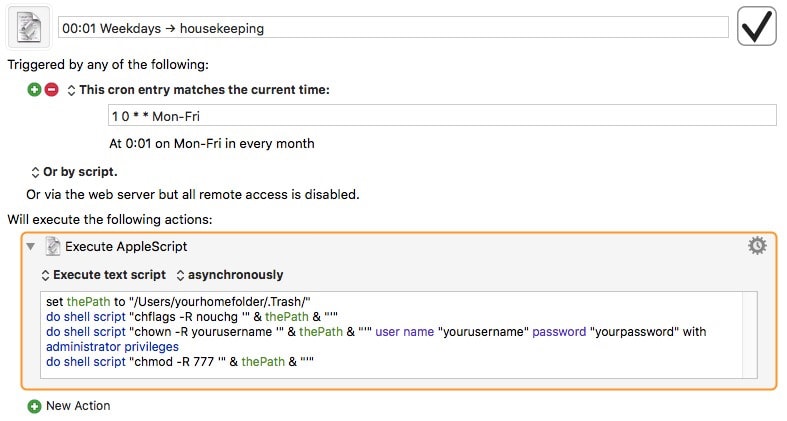Screen dimensions: 787x421
Task: Click the cron entry text field
Action: point(442,116)
